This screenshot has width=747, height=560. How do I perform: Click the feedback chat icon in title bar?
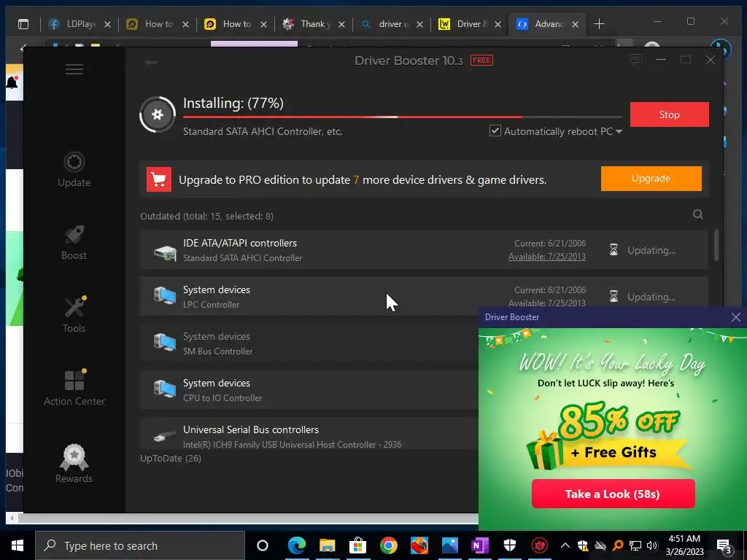click(x=636, y=60)
